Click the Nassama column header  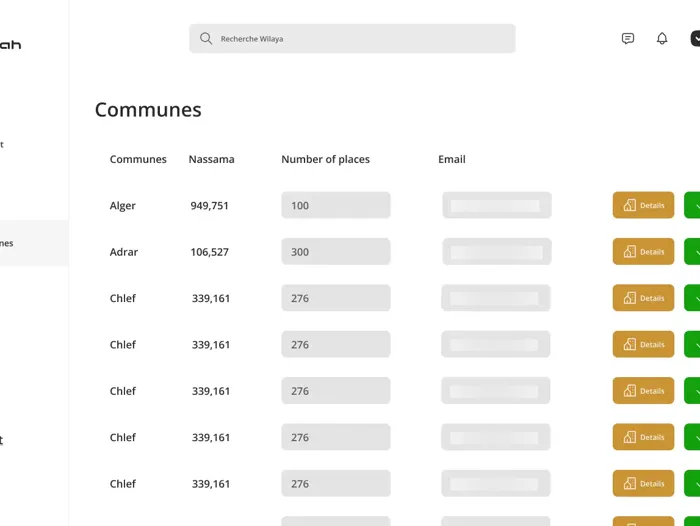tap(211, 159)
